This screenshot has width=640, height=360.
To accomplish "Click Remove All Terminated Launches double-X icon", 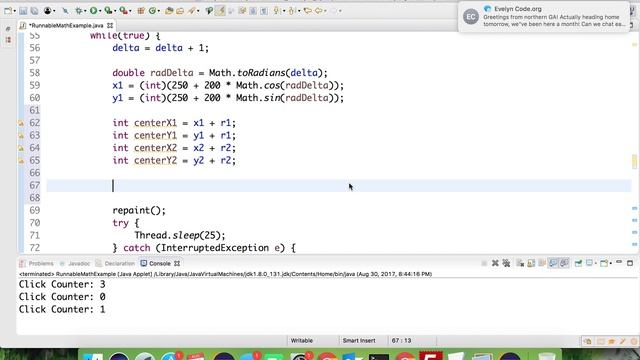I will click(x=506, y=263).
